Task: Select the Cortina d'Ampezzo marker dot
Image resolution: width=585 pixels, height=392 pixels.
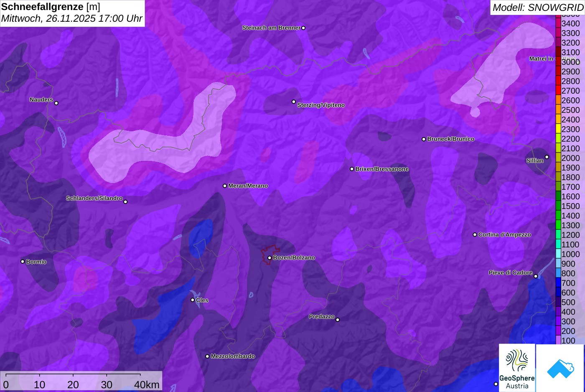Action: tap(475, 234)
